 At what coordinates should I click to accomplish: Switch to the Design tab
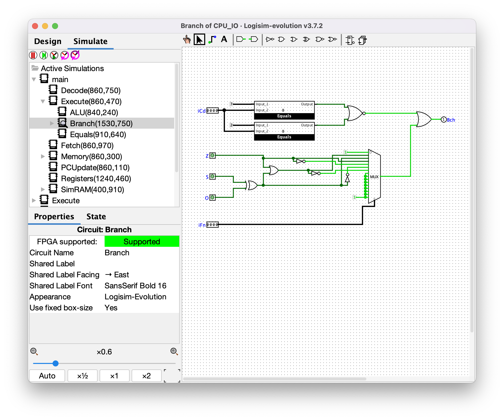(48, 41)
